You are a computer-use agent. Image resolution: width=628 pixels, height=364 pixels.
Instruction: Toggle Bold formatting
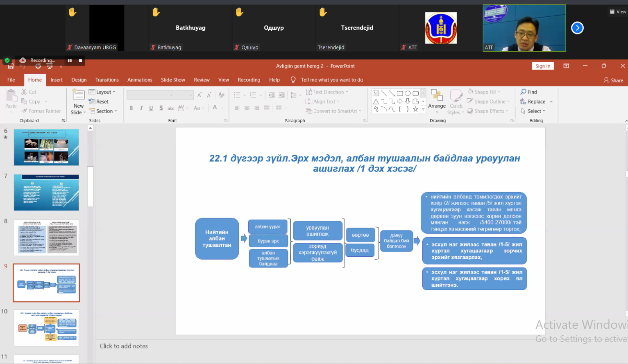point(131,108)
